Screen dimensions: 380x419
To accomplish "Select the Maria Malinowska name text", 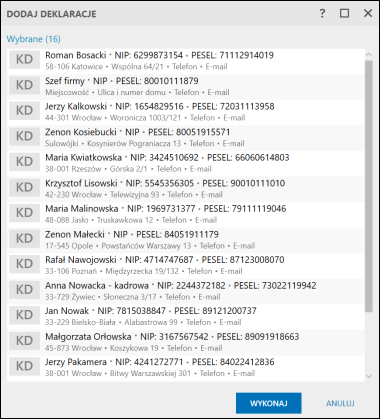I will point(82,209).
